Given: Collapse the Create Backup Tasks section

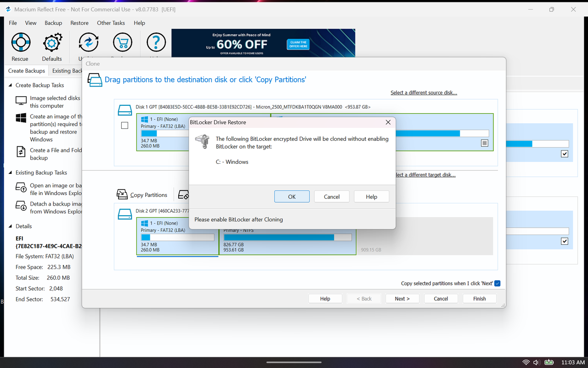Looking at the screenshot, I should pyautogui.click(x=11, y=85).
